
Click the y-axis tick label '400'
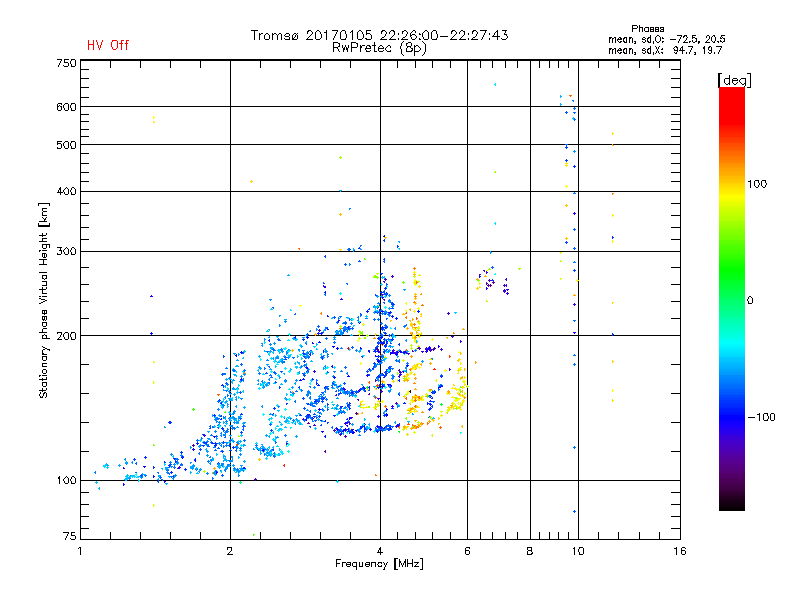[66, 191]
